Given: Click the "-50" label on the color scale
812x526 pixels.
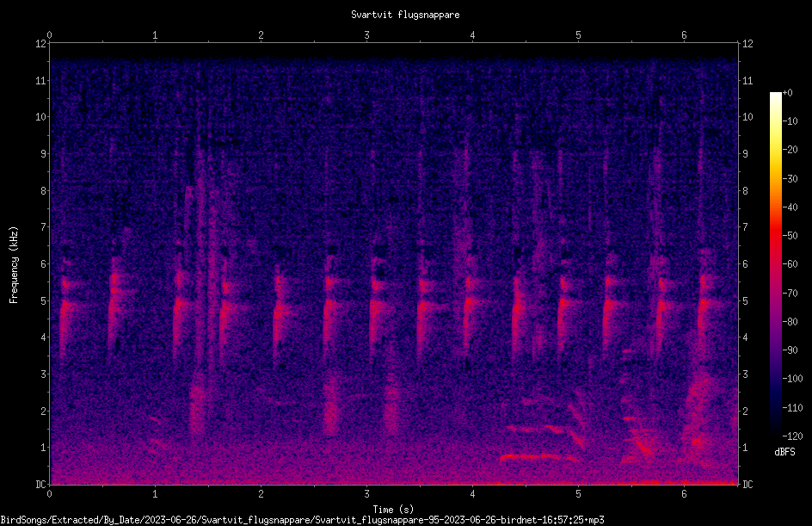Looking at the screenshot, I should [x=790, y=235].
